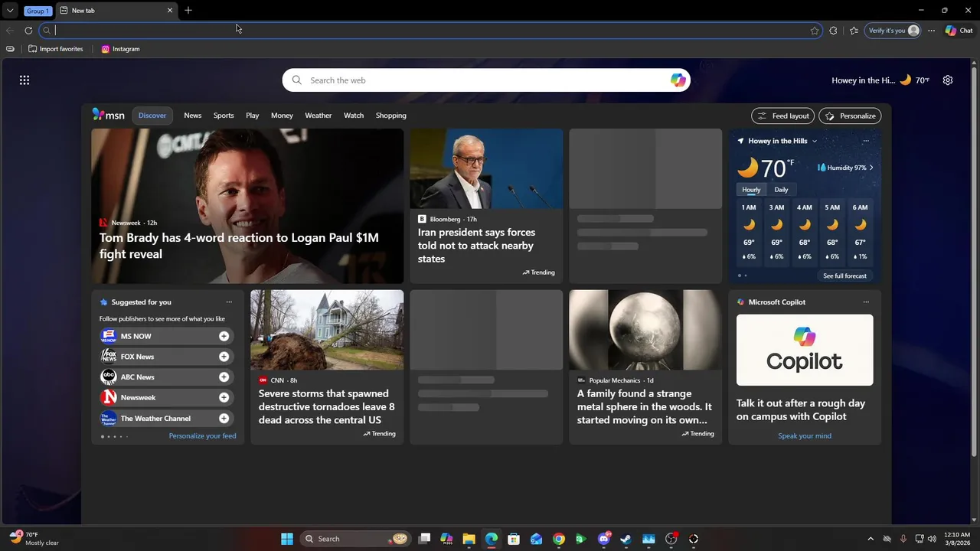
Task: Open the Watch section tab
Action: click(354, 116)
